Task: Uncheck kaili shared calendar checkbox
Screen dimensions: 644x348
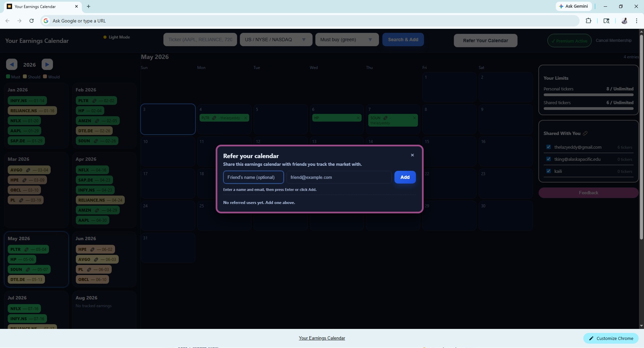Action: coord(548,171)
